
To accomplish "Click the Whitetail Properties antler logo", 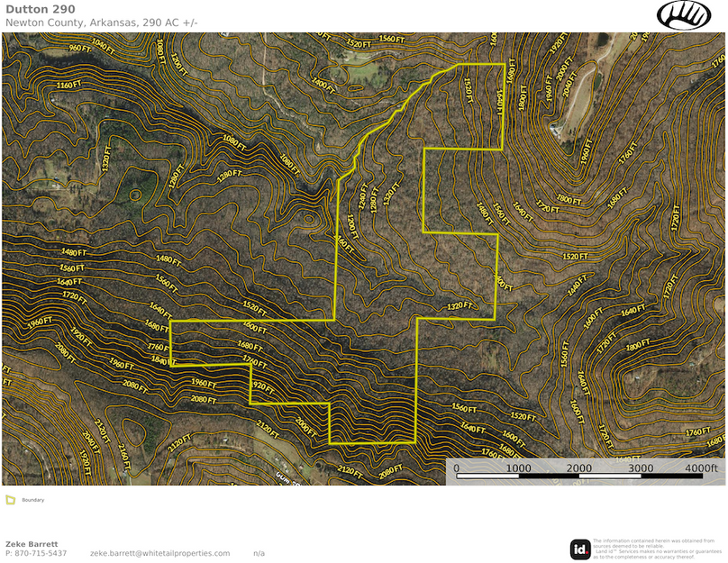I will click(684, 17).
